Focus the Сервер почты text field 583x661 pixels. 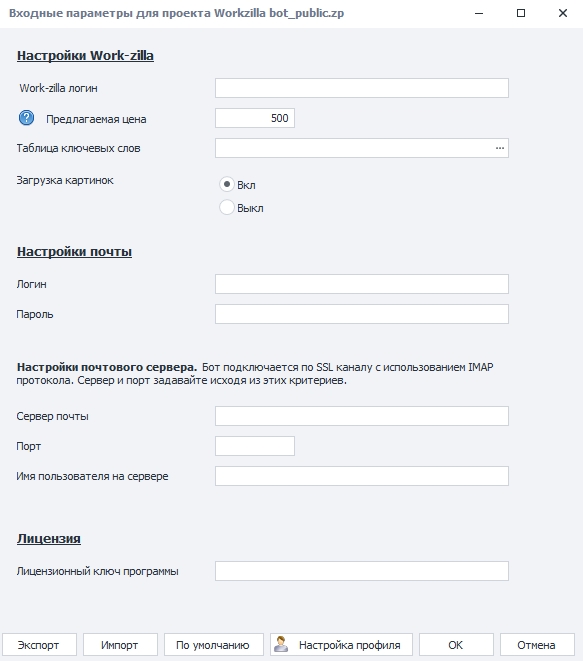pos(362,416)
